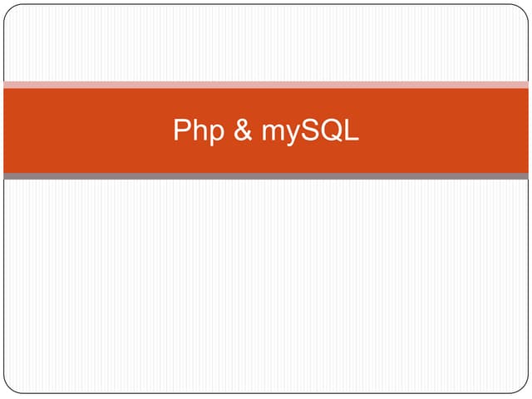
Task: Click the orange banner right of the title
Action: click(449, 131)
